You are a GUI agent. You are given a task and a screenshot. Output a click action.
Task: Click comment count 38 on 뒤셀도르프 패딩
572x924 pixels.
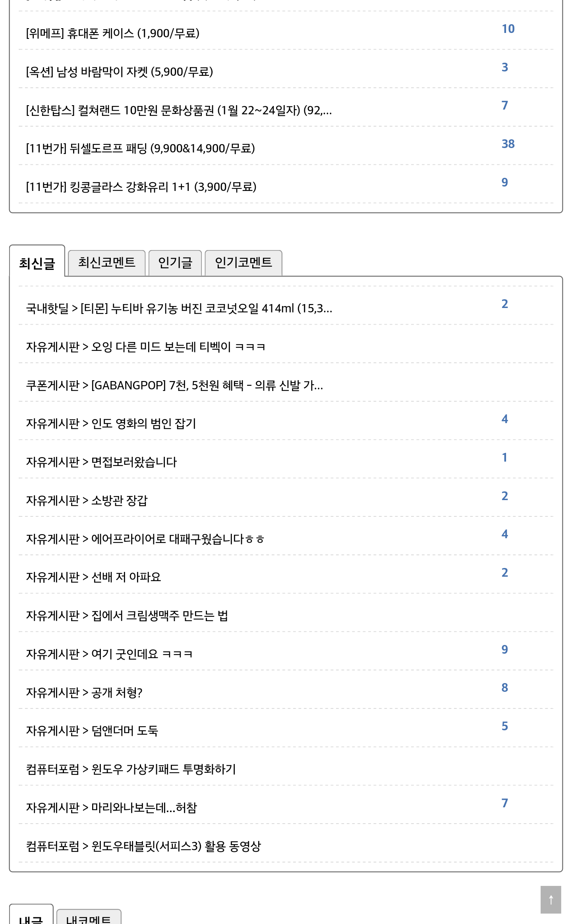(x=508, y=144)
